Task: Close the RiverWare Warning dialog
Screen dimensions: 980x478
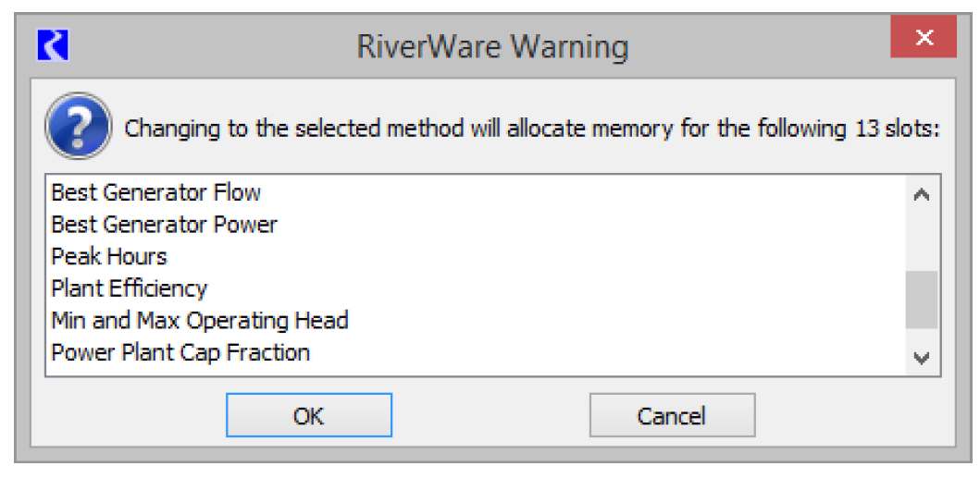Action: pos(923,40)
